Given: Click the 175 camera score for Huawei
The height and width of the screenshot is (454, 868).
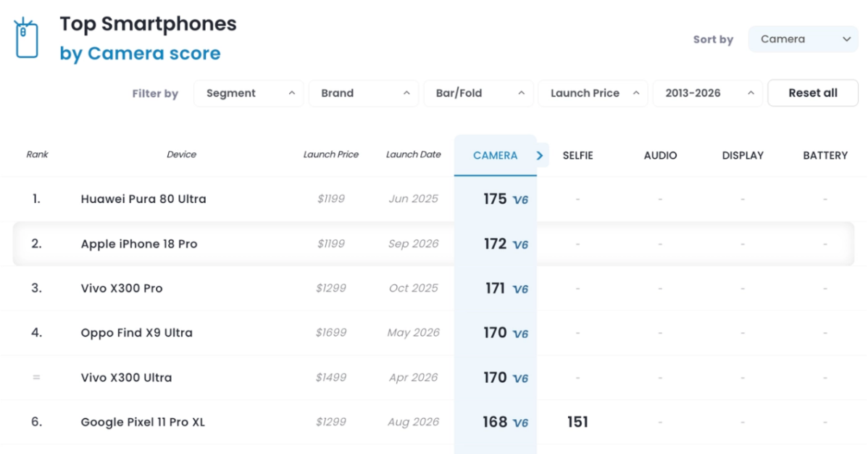Looking at the screenshot, I should [x=495, y=199].
